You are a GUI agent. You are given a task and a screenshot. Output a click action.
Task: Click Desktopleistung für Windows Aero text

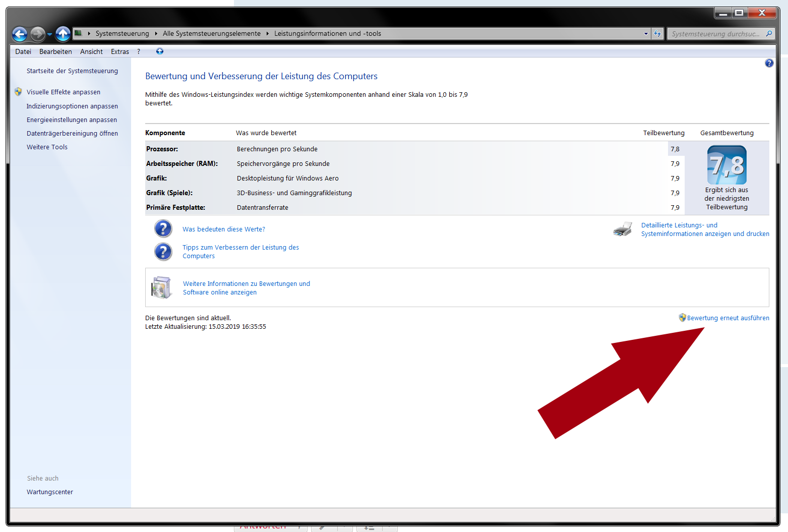288,179
